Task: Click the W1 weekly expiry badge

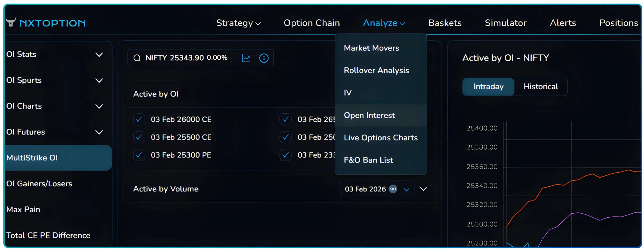Action: (x=393, y=189)
